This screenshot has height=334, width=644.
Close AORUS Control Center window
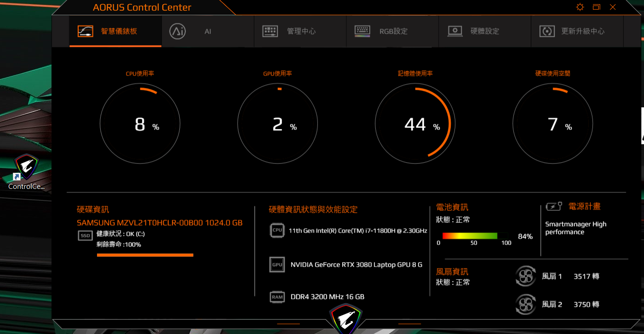(x=613, y=7)
